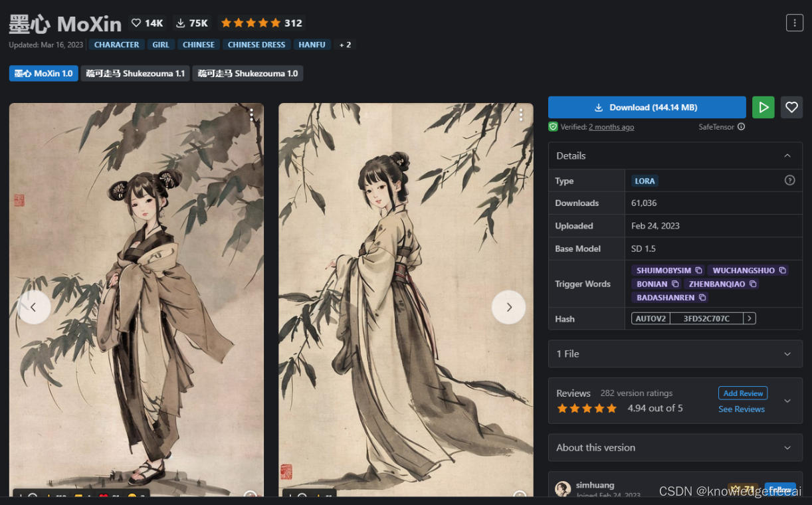Go to next image in carousel
Image resolution: width=812 pixels, height=505 pixels.
pyautogui.click(x=508, y=307)
